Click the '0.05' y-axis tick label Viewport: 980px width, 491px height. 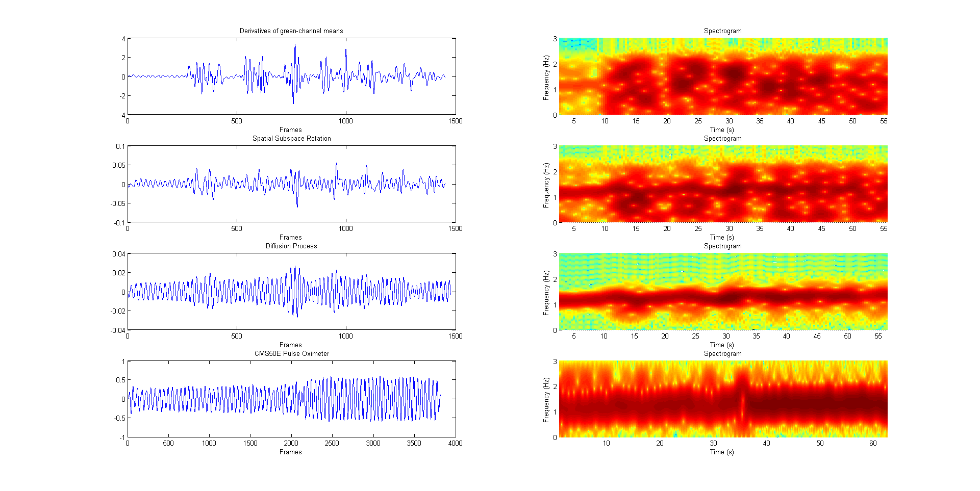[x=118, y=165]
